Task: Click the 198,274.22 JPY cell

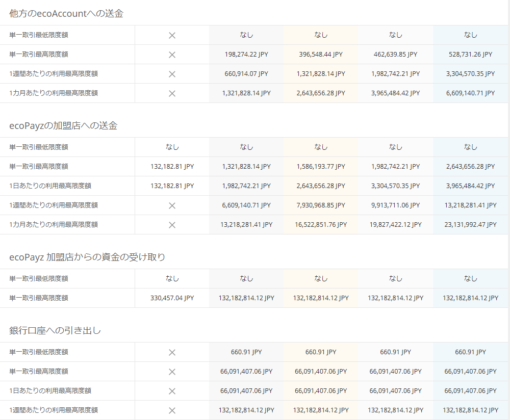Action: [x=246, y=55]
